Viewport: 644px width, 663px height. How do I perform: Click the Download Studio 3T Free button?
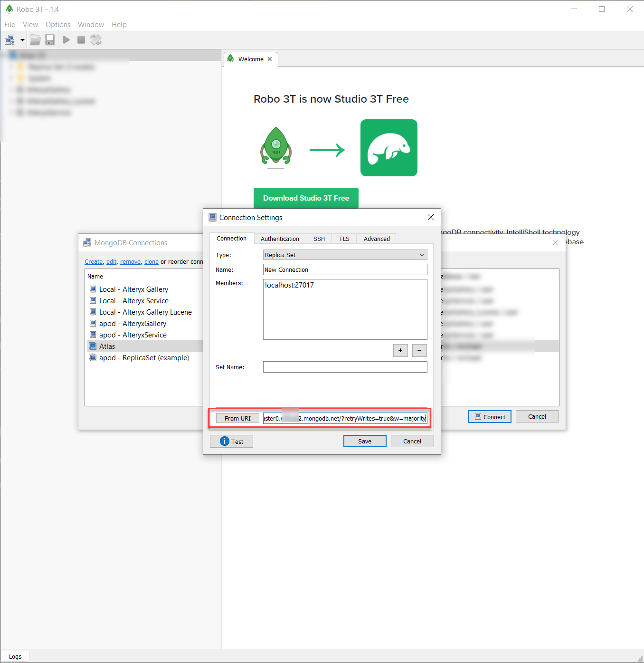click(305, 198)
